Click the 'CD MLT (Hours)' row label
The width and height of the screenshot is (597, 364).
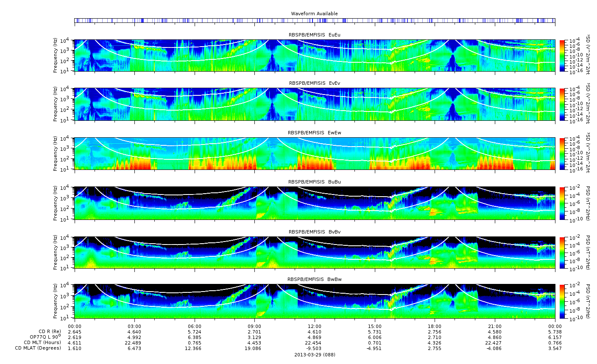click(42, 342)
